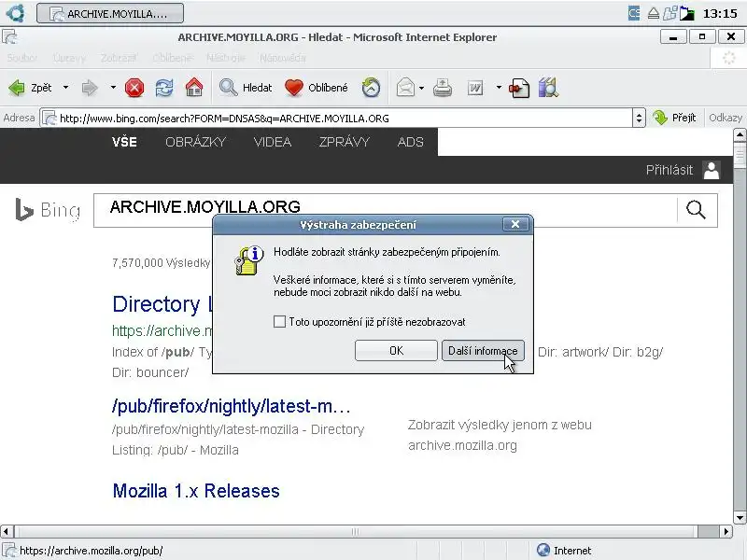Click the green https://archive.m… result URL

[x=162, y=330]
